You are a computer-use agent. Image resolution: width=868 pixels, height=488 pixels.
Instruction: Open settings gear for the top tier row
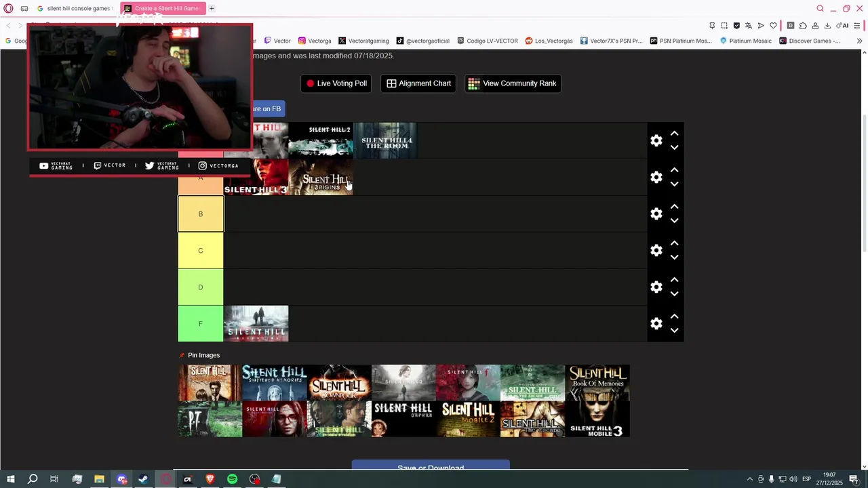(x=656, y=140)
